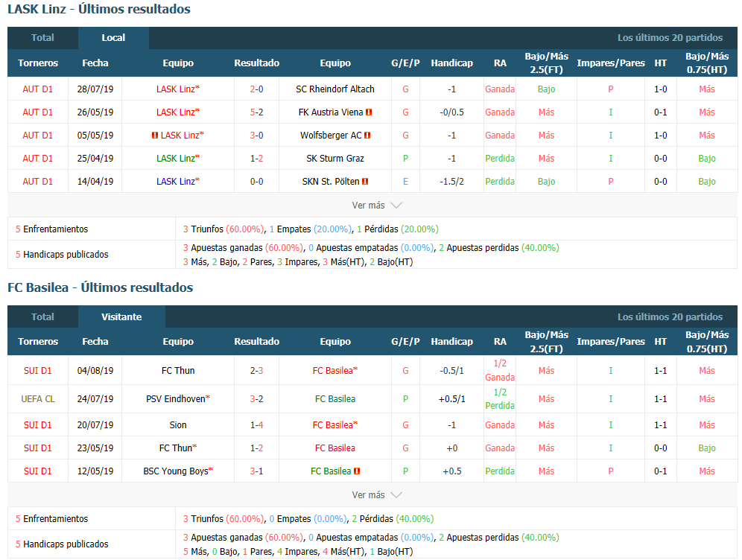
Task: Open SK Sturm Graz team link
Action: (335, 159)
